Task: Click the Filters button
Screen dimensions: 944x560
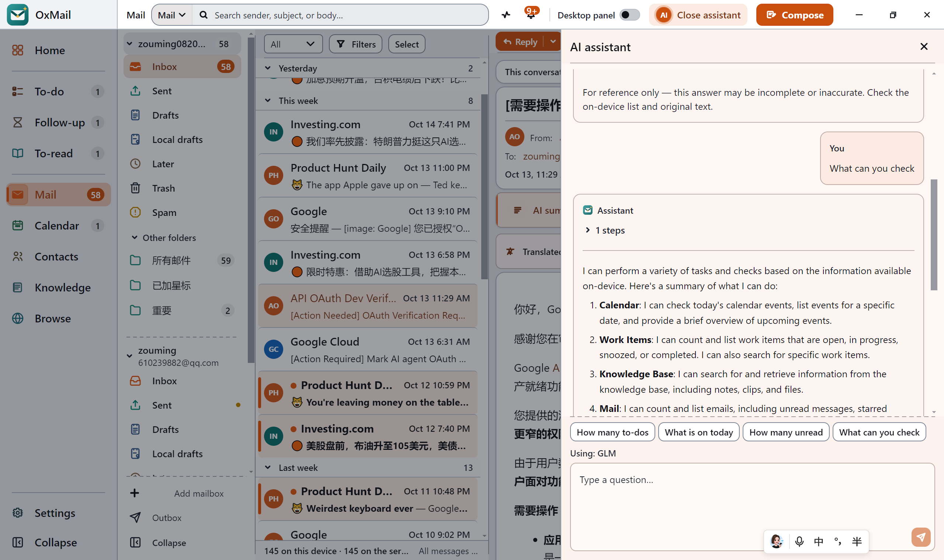Action: (355, 44)
